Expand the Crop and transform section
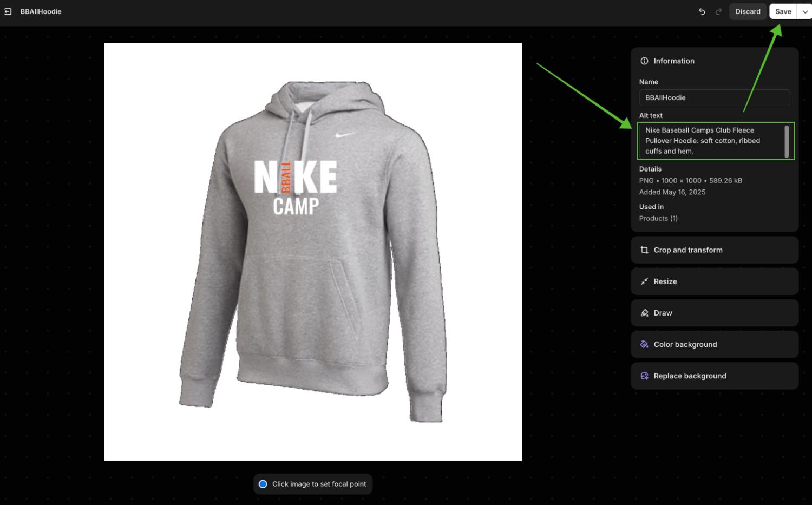This screenshot has height=505, width=812. click(714, 250)
